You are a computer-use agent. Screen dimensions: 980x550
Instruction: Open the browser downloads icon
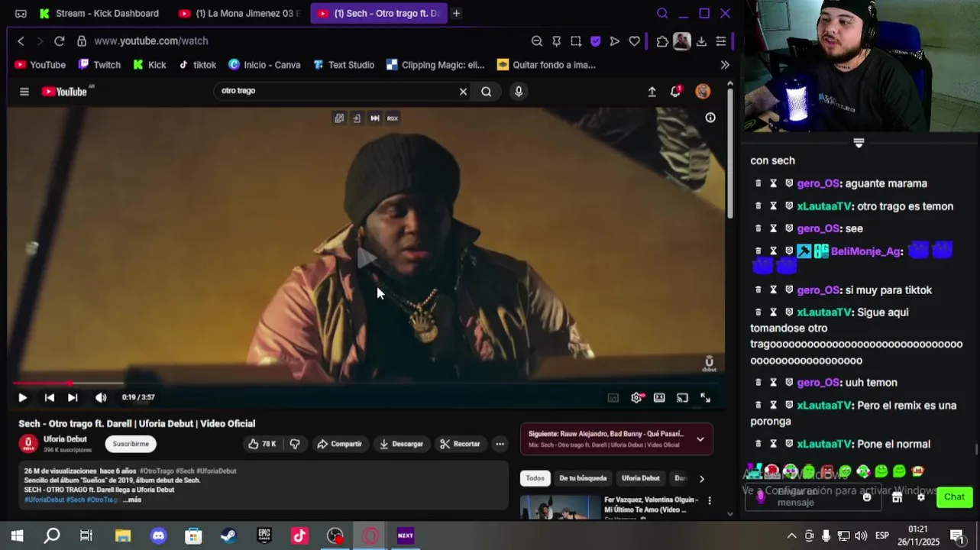701,41
